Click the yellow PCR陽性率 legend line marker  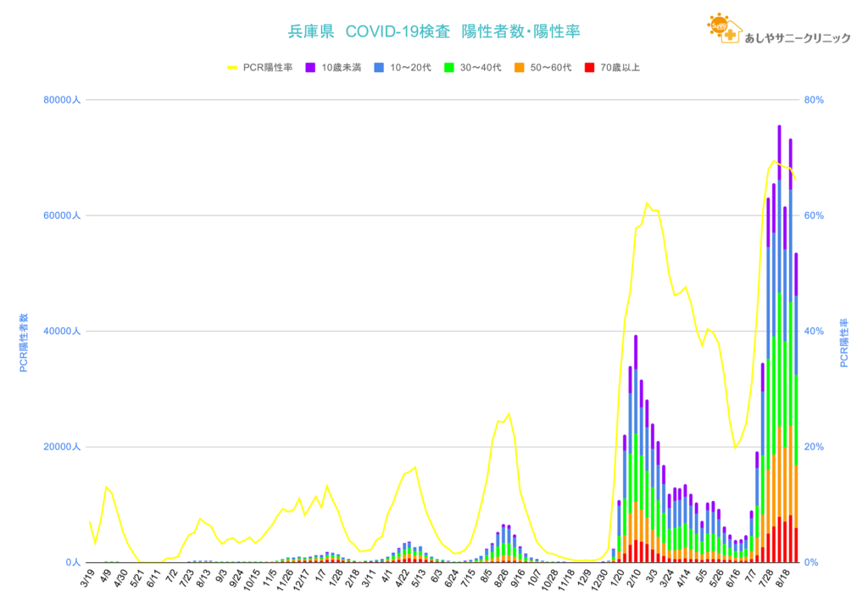tap(232, 67)
